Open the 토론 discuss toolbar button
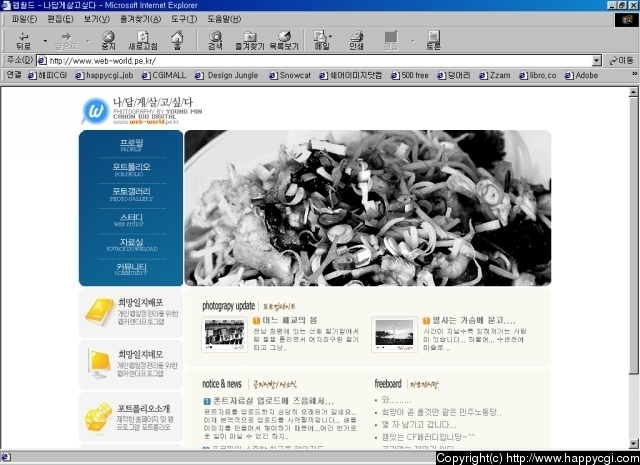640x465 pixels. 433,40
